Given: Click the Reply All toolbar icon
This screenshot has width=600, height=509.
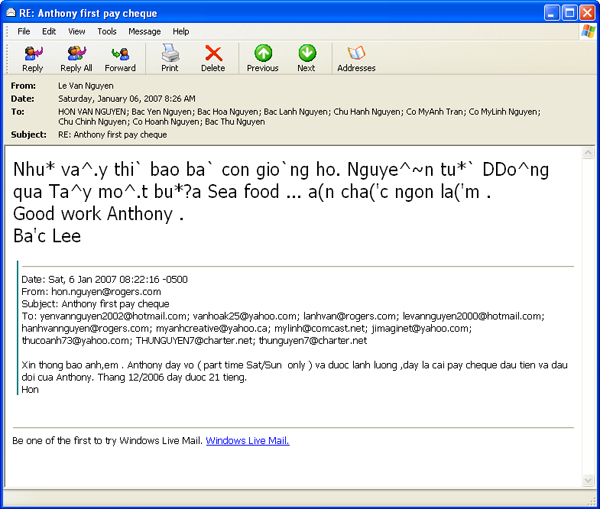Looking at the screenshot, I should tap(76, 59).
